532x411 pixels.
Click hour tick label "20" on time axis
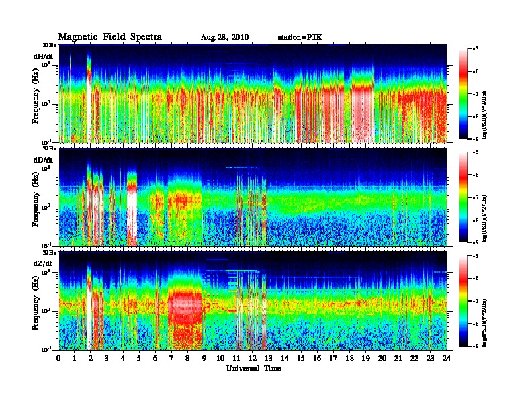382,358
